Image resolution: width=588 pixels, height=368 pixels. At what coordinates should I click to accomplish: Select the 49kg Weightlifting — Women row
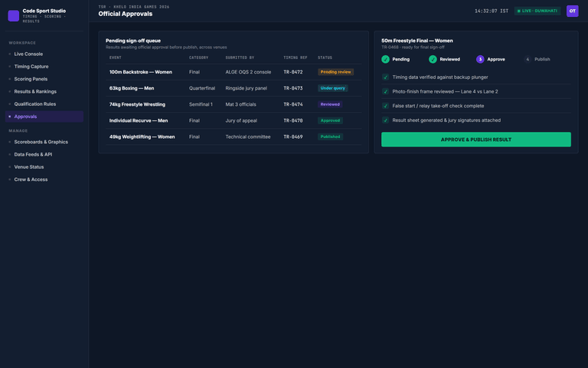[x=234, y=136]
